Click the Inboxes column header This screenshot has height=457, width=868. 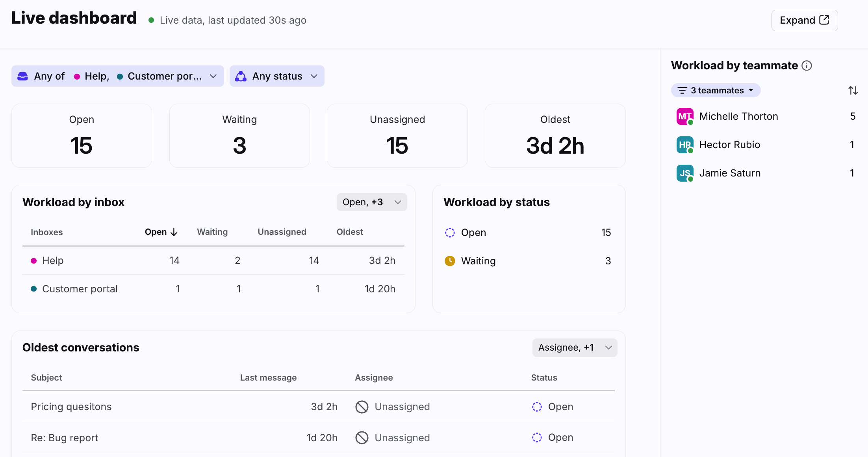47,232
